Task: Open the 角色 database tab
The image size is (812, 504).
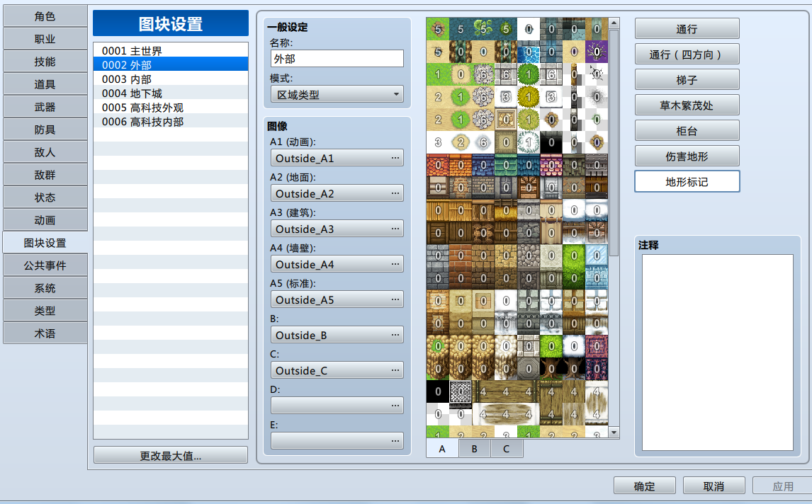Action: (45, 16)
